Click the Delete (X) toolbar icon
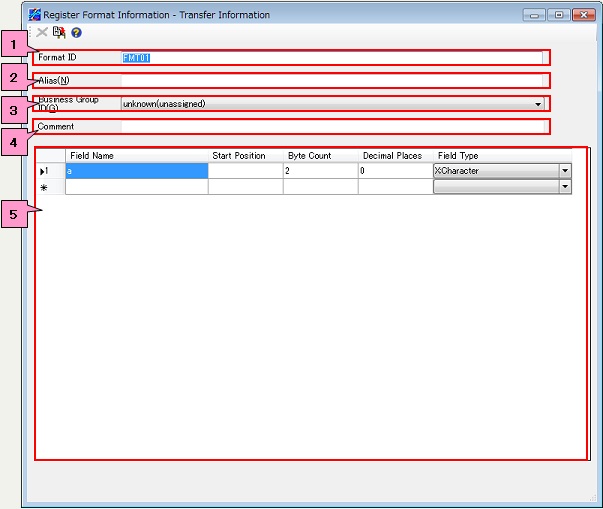The image size is (603, 509). coord(42,33)
